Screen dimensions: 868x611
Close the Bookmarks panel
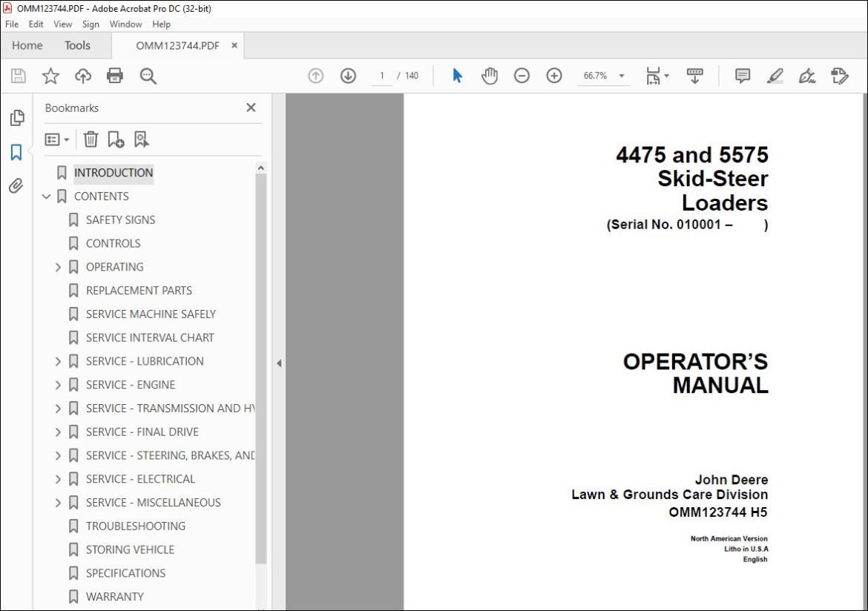251,108
